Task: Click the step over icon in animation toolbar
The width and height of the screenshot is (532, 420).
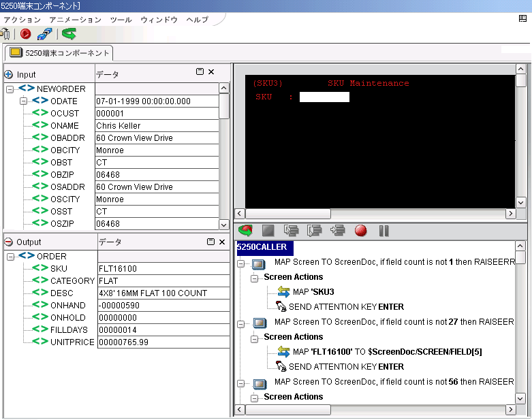Action: click(x=314, y=231)
